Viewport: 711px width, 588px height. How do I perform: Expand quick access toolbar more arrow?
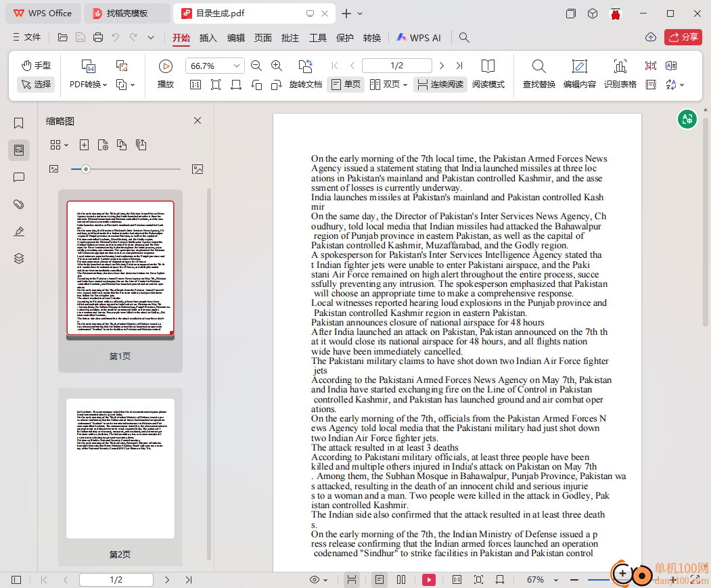[151, 38]
